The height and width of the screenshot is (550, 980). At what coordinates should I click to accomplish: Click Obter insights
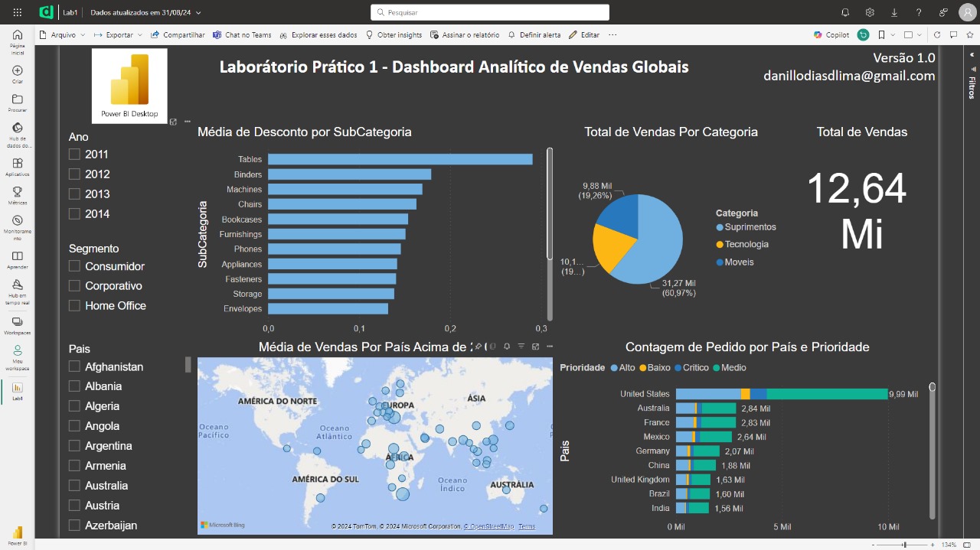(394, 34)
